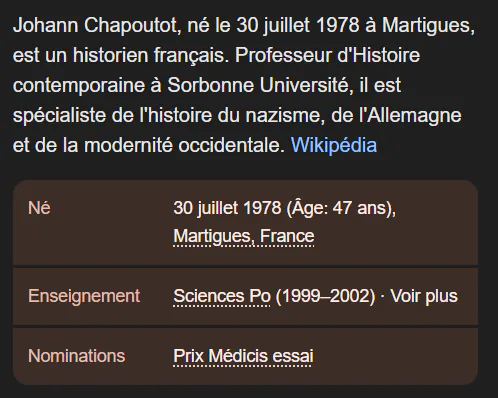Screen dimensions: 498x398
Task: Click l'Allemagne in the description paragraph
Action: (x=410, y=115)
